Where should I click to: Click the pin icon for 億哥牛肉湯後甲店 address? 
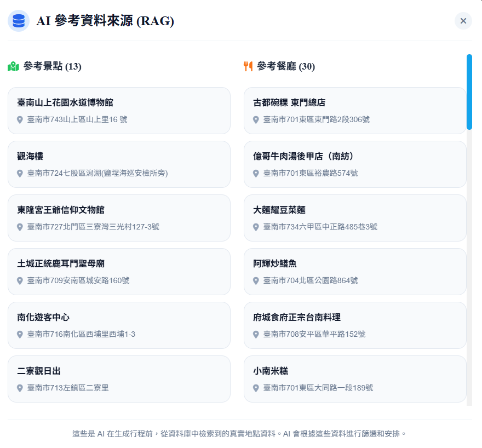pyautogui.click(x=256, y=174)
